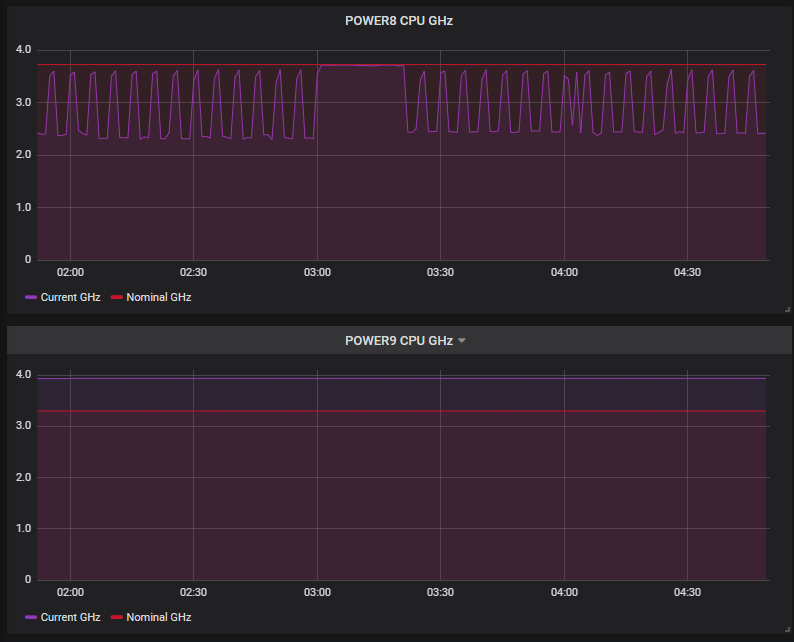This screenshot has width=794, height=642.
Task: Click the 1.0 axis label on POWER8 chart
Action: pyautogui.click(x=23, y=207)
